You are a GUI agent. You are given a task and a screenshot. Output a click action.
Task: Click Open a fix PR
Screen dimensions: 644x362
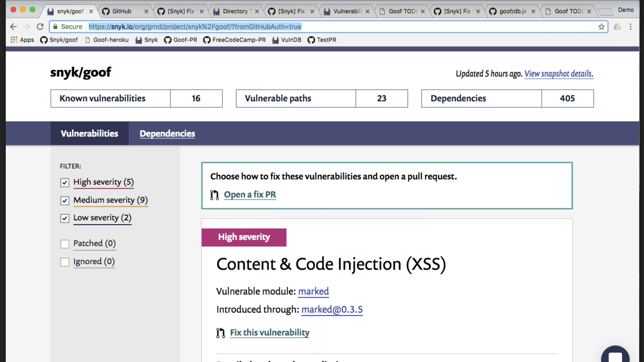tap(250, 194)
